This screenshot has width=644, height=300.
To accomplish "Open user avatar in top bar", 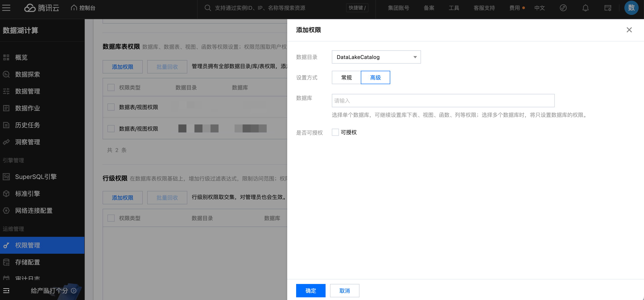I will tap(631, 8).
